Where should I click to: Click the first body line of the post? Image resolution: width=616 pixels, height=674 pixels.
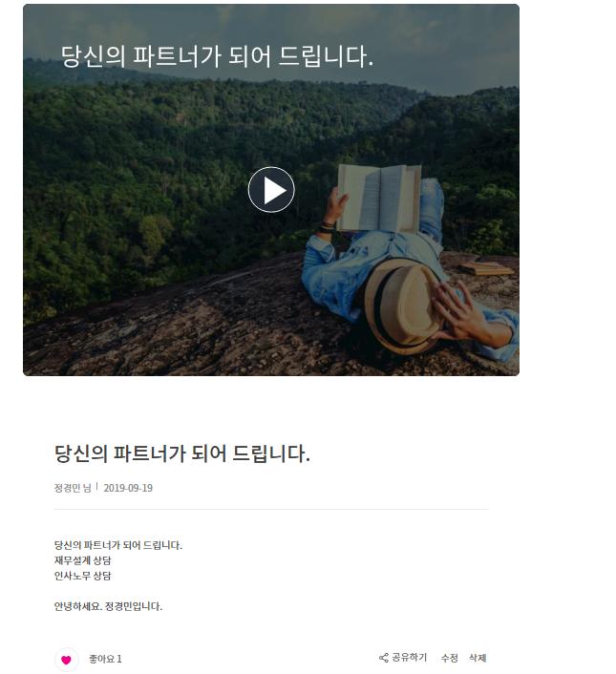(x=118, y=545)
